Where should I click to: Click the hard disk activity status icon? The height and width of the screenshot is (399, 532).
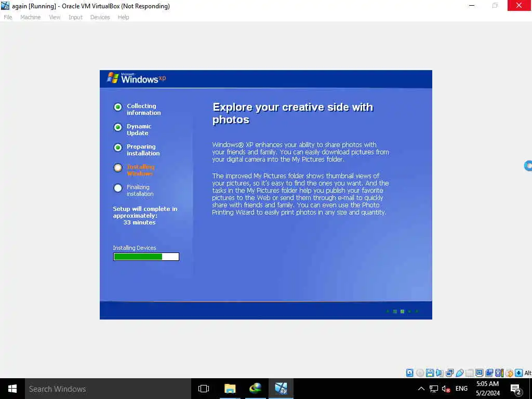(x=410, y=373)
